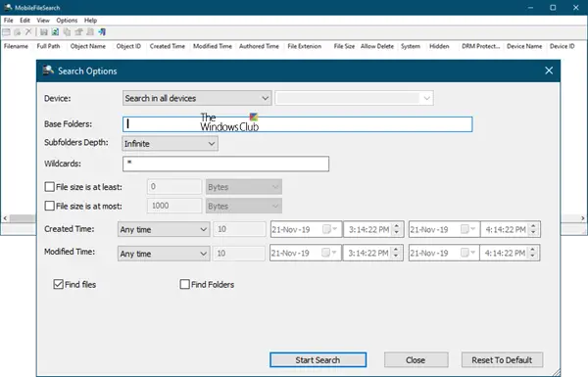The width and height of the screenshot is (588, 377).
Task: Open the Help menu
Action: point(90,21)
